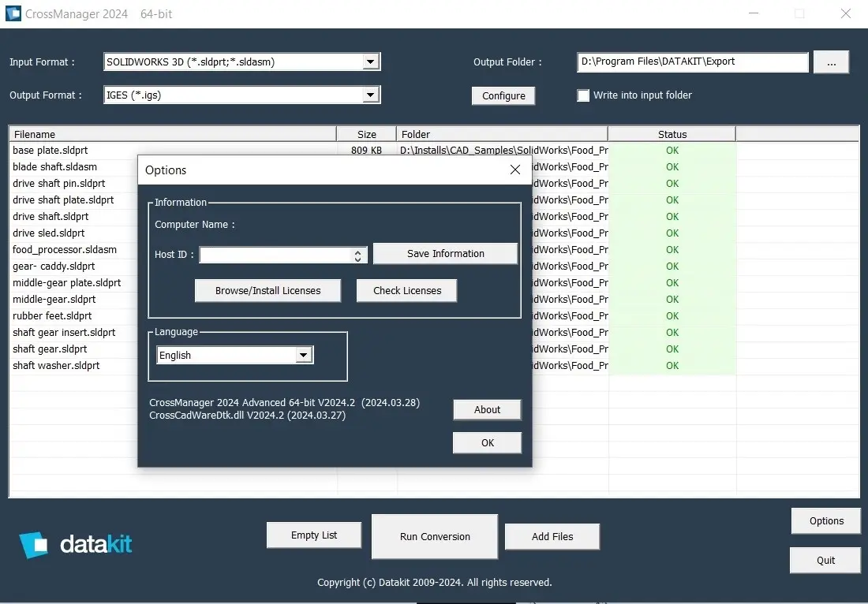Select rubber feet.sldprt file
Screen dimensions: 868x604
52,316
